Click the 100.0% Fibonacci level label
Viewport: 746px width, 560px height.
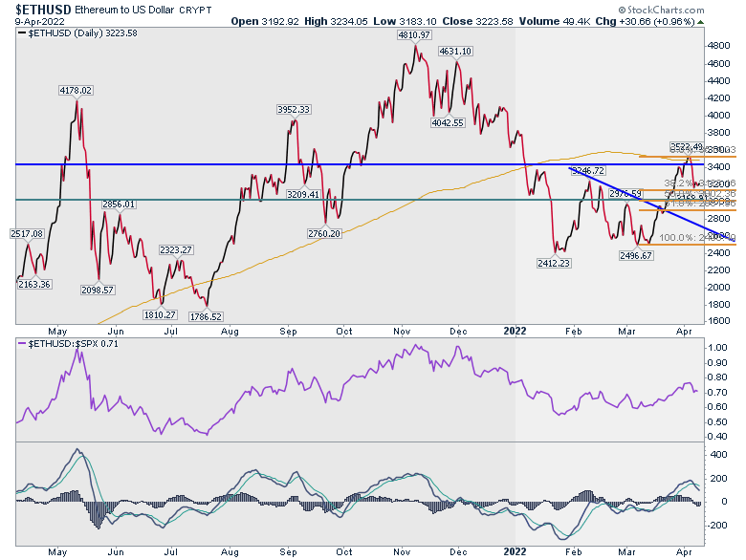click(x=697, y=238)
